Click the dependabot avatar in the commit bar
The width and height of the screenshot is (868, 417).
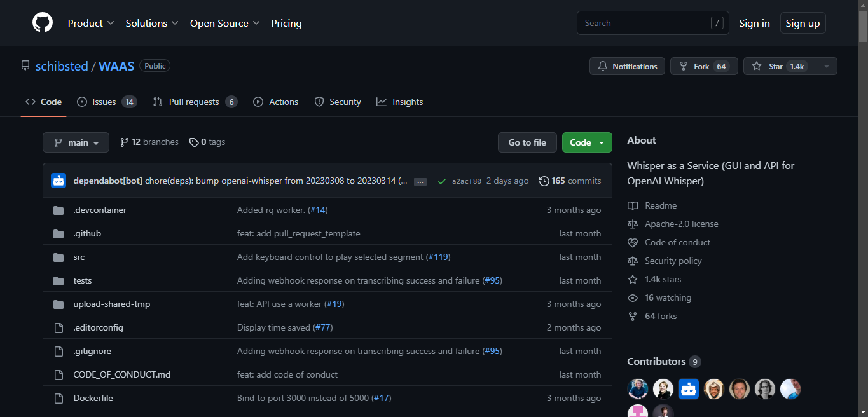(x=59, y=181)
